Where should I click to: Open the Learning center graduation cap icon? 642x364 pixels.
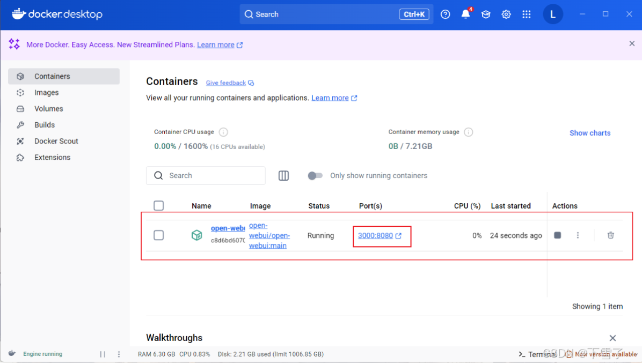pos(486,14)
